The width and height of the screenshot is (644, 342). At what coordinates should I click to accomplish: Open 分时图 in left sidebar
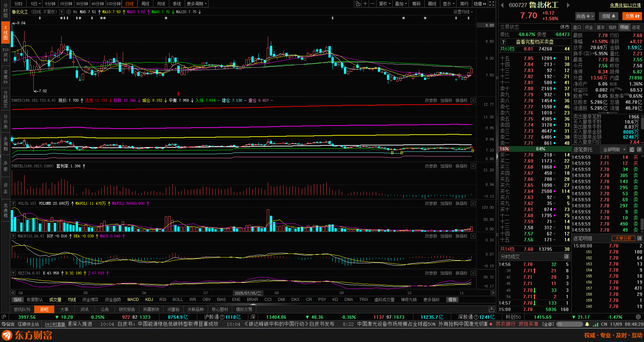coord(5,11)
